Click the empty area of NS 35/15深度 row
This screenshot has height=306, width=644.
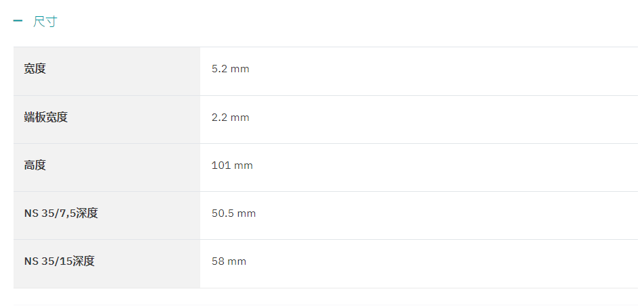coord(444,263)
